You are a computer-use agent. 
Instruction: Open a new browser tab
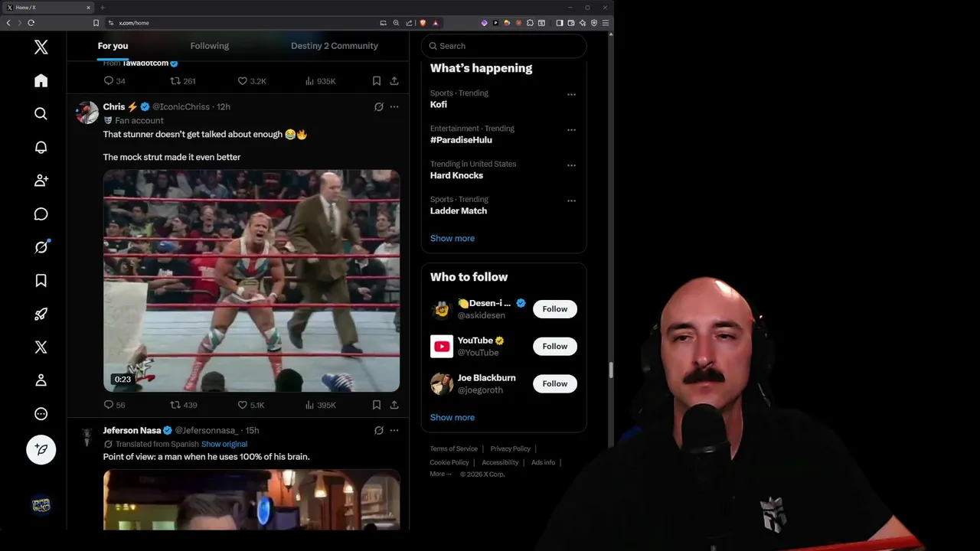(103, 8)
